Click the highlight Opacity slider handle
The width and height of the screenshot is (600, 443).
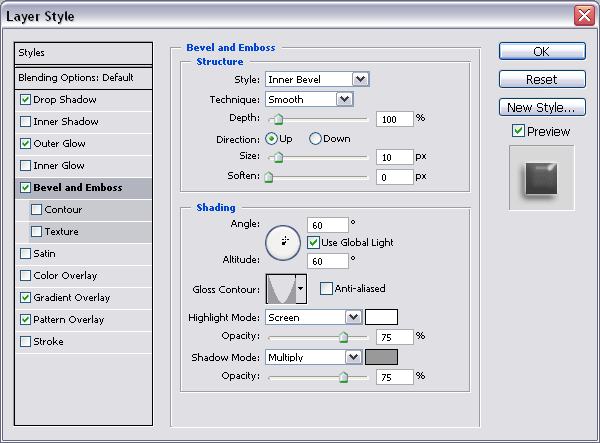coord(344,337)
